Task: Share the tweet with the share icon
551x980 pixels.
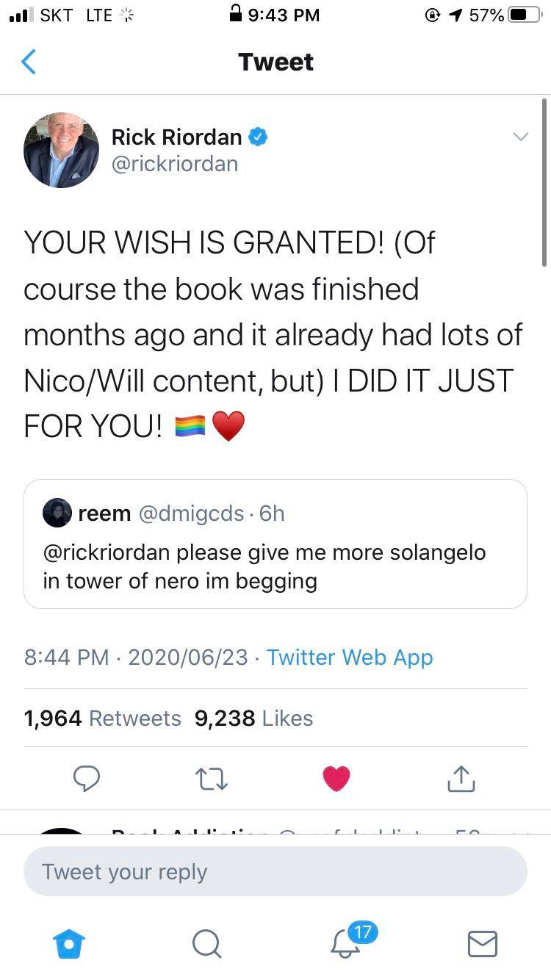Action: (x=461, y=779)
